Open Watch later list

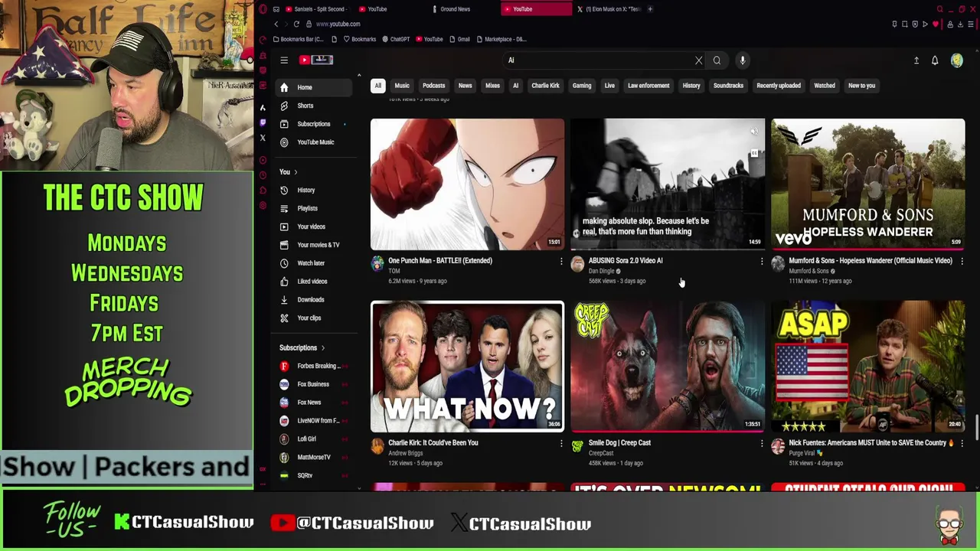tap(313, 263)
